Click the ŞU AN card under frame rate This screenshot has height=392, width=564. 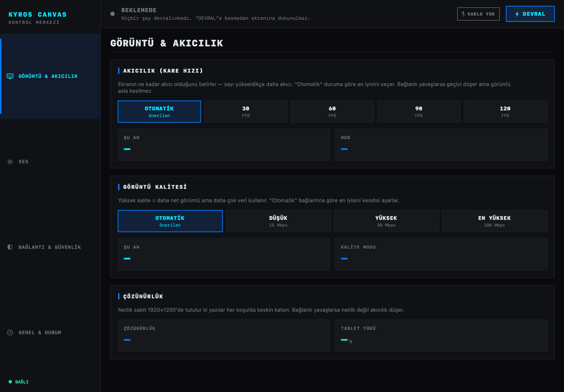coord(224,145)
